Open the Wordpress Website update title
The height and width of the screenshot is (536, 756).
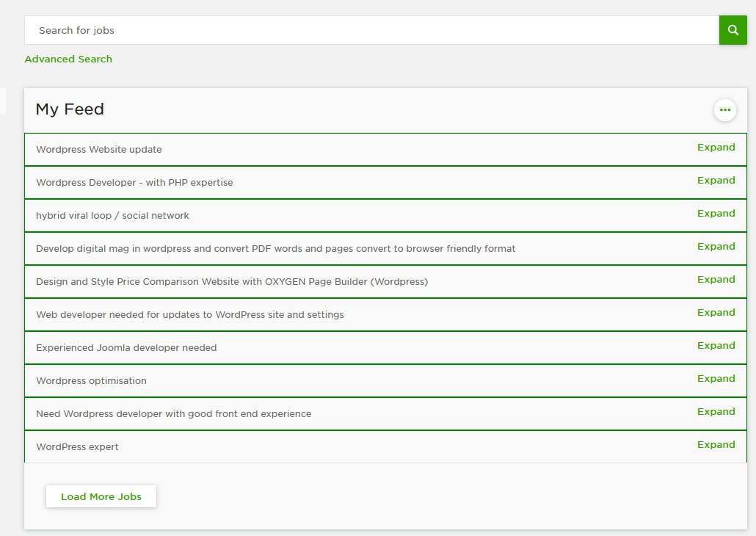99,150
